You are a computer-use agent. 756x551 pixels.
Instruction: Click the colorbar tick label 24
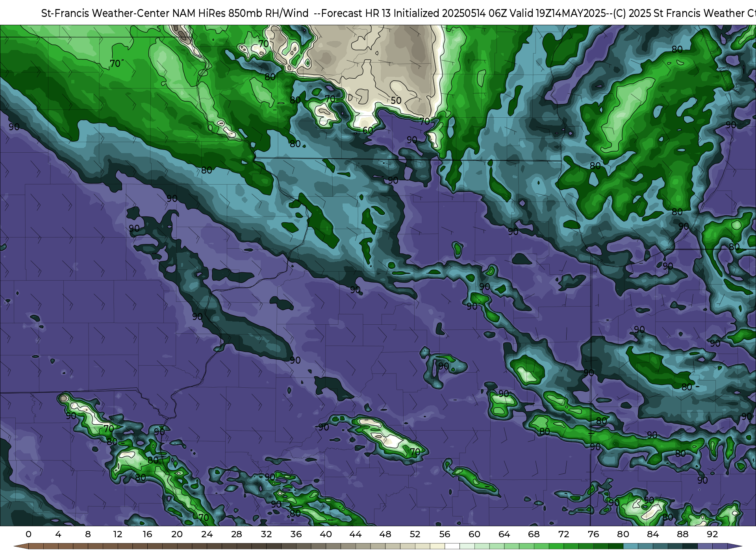point(207,534)
